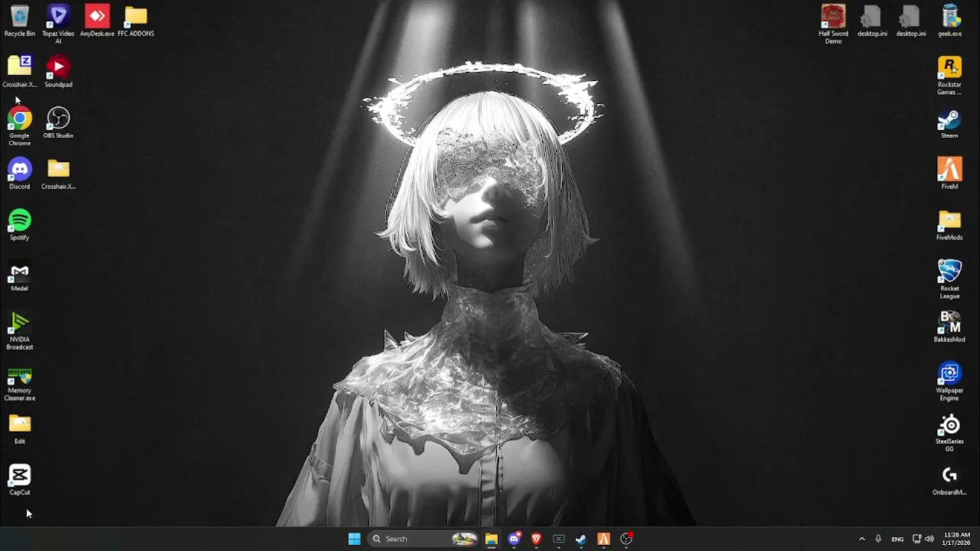This screenshot has height=551, width=980.
Task: Select the Rocket League desktop icon
Action: (949, 279)
